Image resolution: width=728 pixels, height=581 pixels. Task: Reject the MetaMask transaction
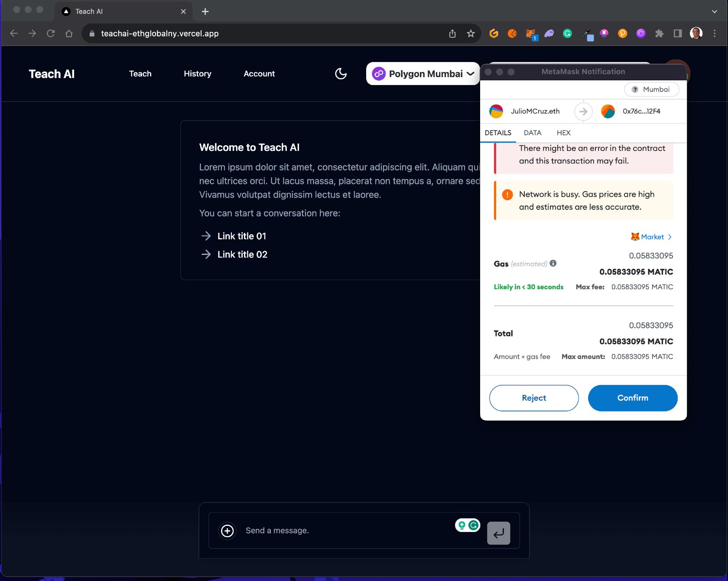[x=534, y=398]
